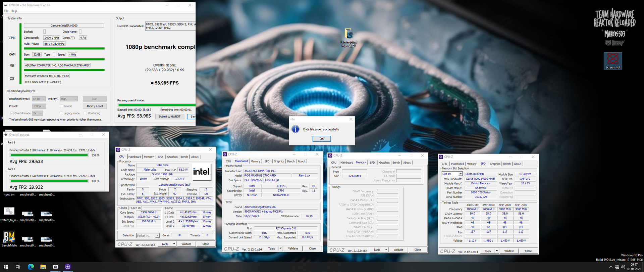Click the Used CPU capabilities text box
This screenshot has height=272, width=644.
[170, 26]
